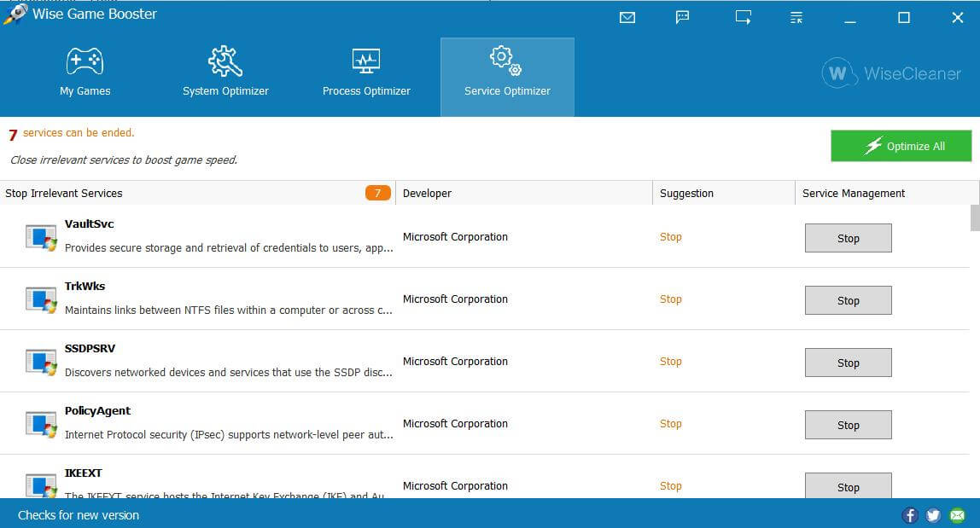This screenshot has height=528, width=980.
Task: Click Microsoft Corporation in SSDPSRV row
Action: click(455, 361)
